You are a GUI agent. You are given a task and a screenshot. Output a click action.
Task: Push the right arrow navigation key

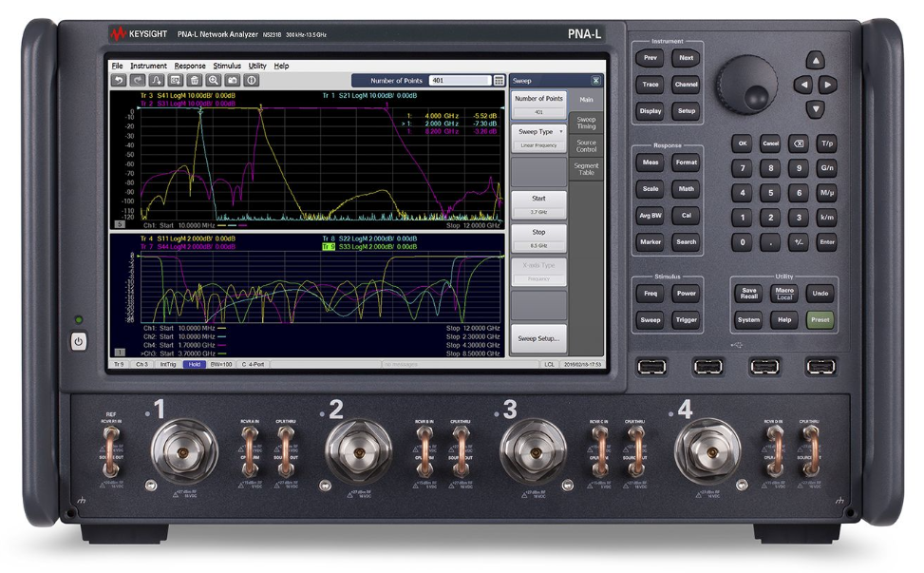pos(827,85)
